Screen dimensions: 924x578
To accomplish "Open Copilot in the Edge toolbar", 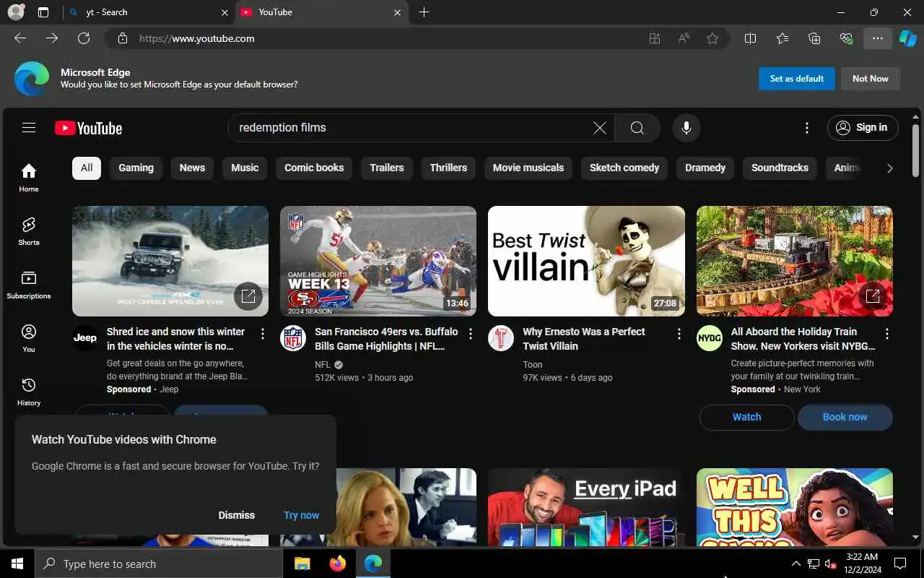I will pos(907,38).
